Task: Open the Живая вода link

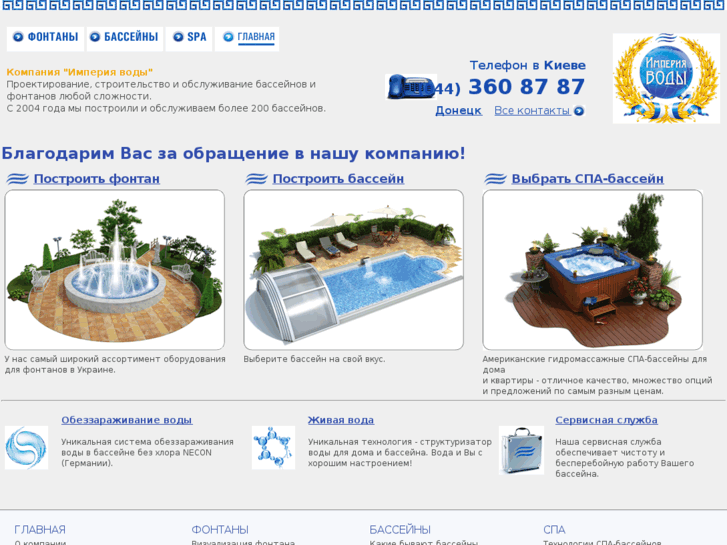Action: point(341,420)
